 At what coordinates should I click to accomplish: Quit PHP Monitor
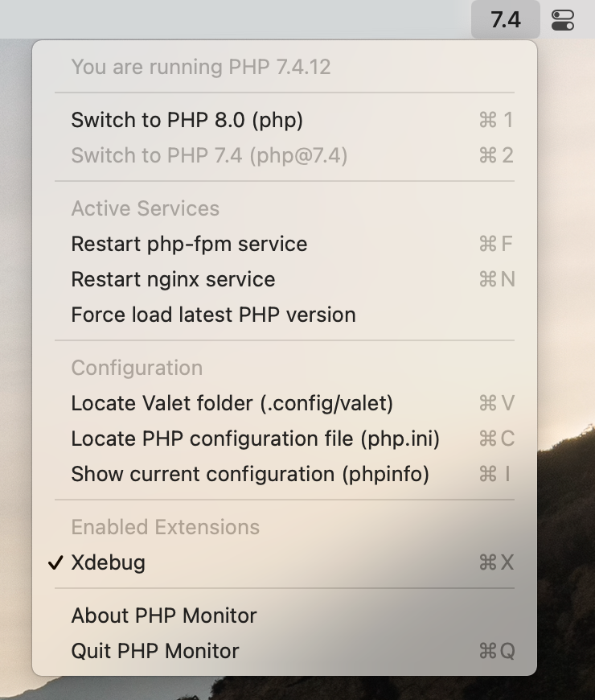(285, 651)
